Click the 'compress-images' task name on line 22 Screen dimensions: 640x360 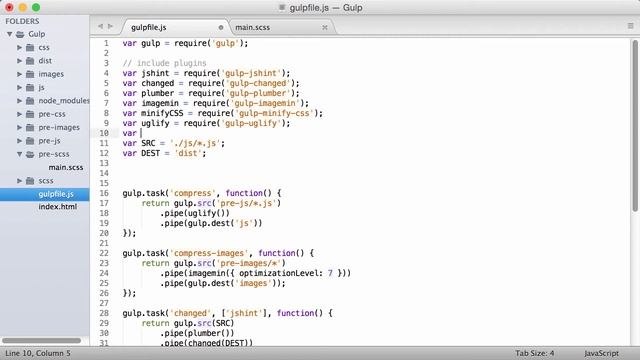209,253
